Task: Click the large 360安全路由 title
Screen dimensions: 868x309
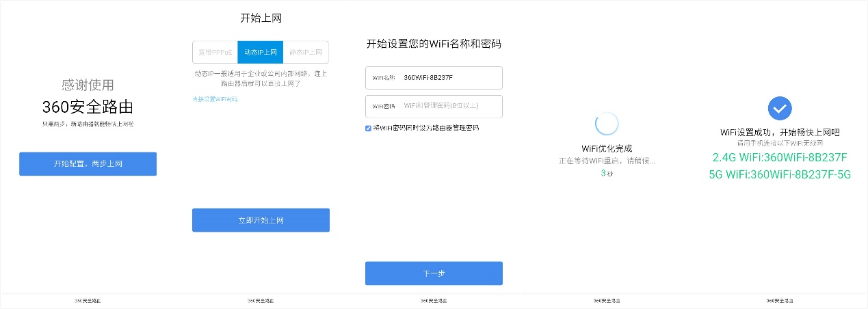Action: [88, 107]
